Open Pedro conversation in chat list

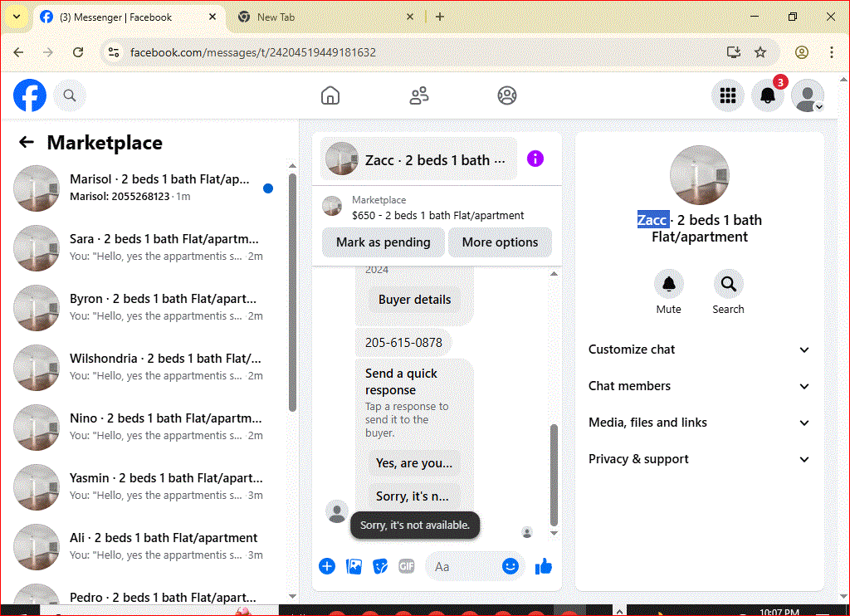point(145,594)
